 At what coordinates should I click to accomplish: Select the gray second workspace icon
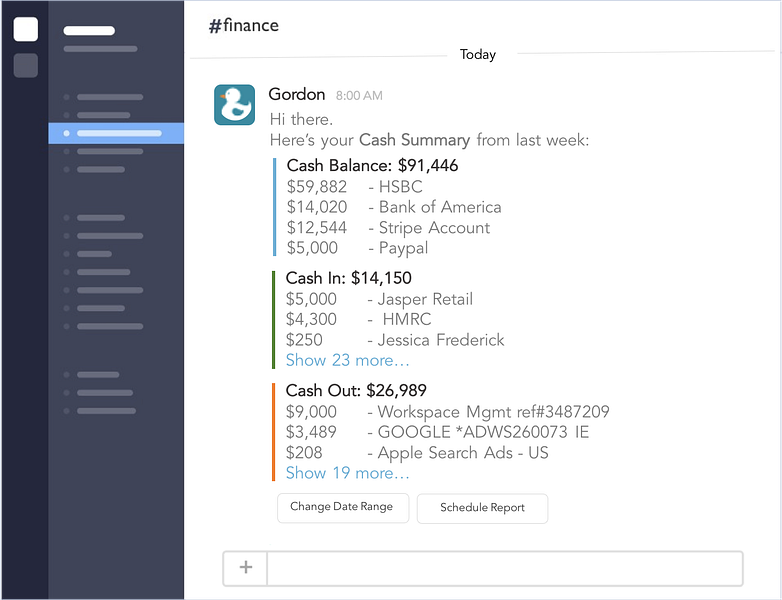(26, 65)
